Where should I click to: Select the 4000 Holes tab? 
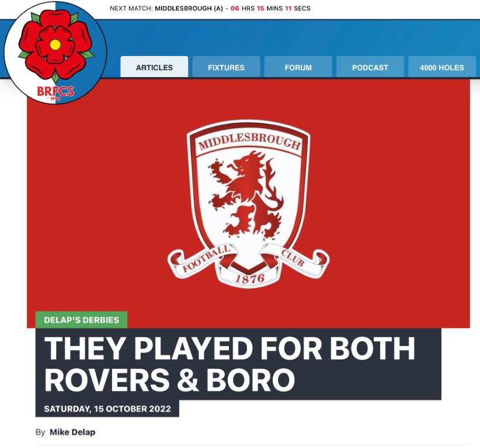point(442,67)
